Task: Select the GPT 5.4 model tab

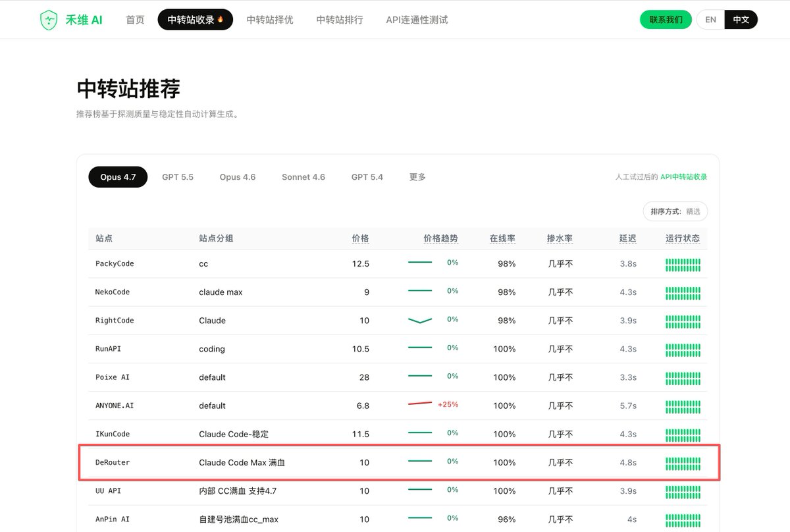Action: (x=367, y=177)
